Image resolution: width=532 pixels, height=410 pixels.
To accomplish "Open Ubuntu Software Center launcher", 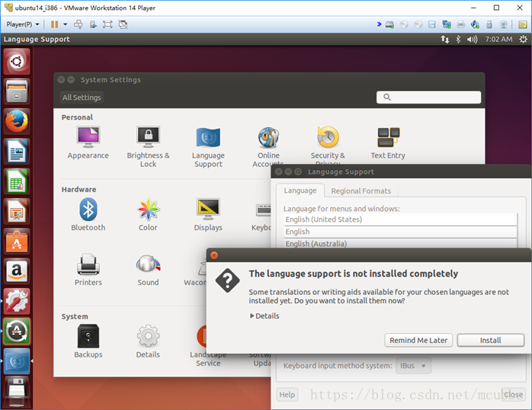I will coord(17,242).
